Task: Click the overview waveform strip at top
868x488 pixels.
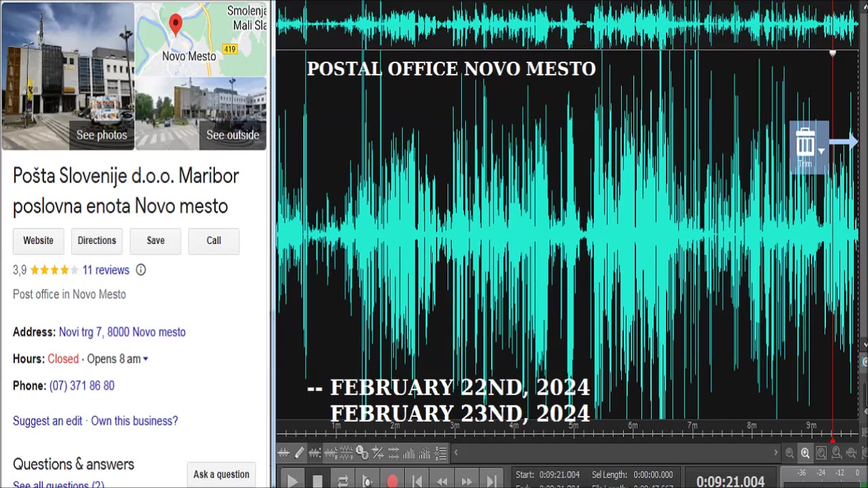Action: click(x=568, y=24)
